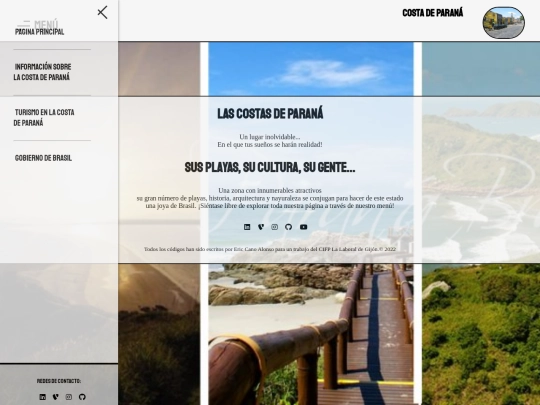Screen dimensions: 540x405
Task: Click the Instagram icon in the sidebar footer
Action: point(69,397)
